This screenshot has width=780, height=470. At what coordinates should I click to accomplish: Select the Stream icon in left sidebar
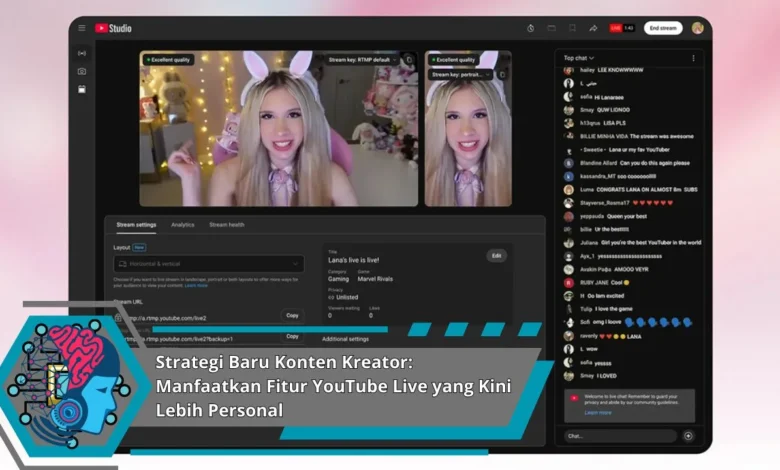82,52
